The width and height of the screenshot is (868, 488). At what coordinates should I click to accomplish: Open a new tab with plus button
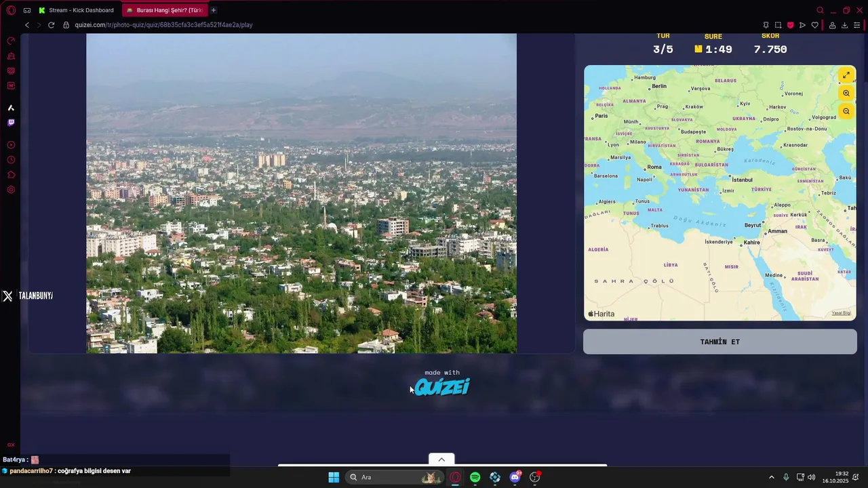[x=214, y=10]
